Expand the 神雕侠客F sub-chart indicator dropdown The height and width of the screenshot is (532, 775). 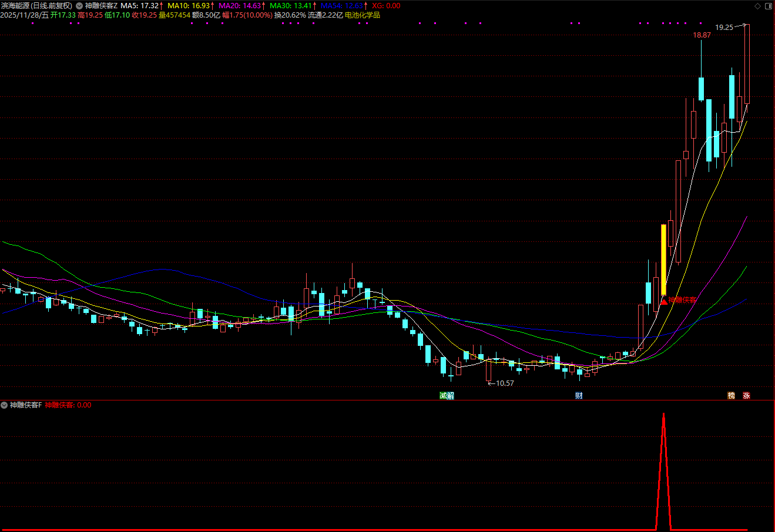4,405
